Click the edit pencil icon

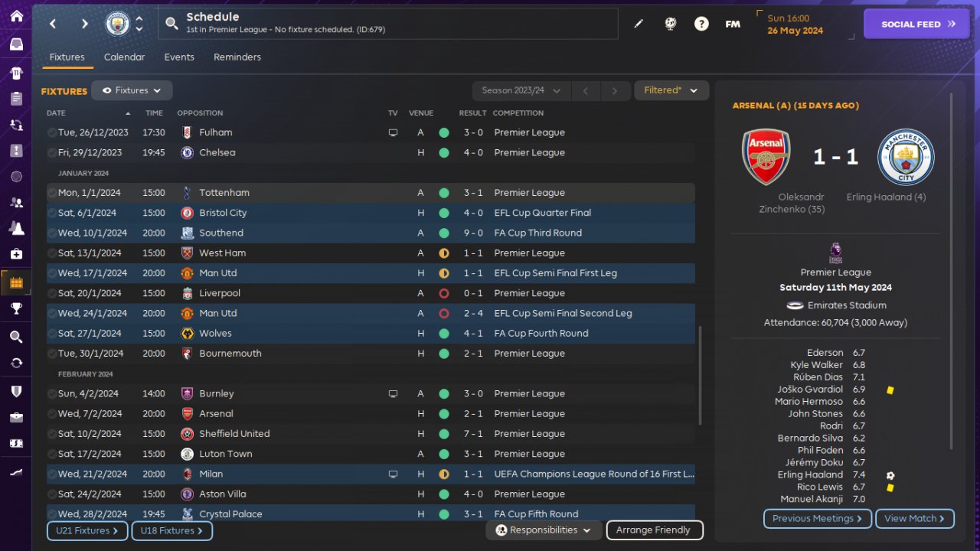tap(639, 24)
